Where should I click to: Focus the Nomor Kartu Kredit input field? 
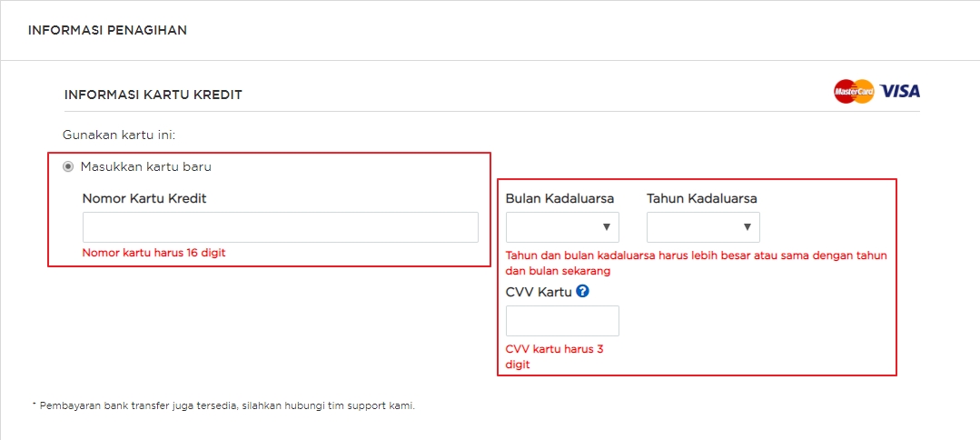280,227
